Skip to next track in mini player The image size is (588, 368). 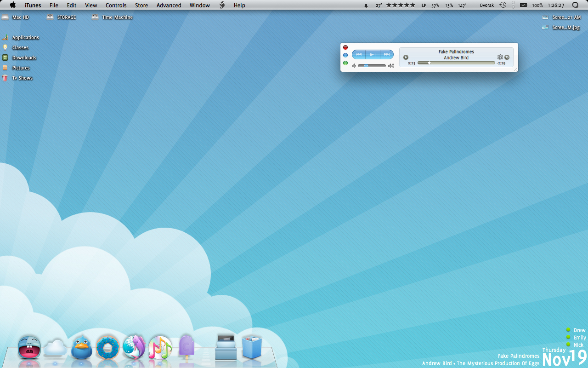pyautogui.click(x=387, y=54)
